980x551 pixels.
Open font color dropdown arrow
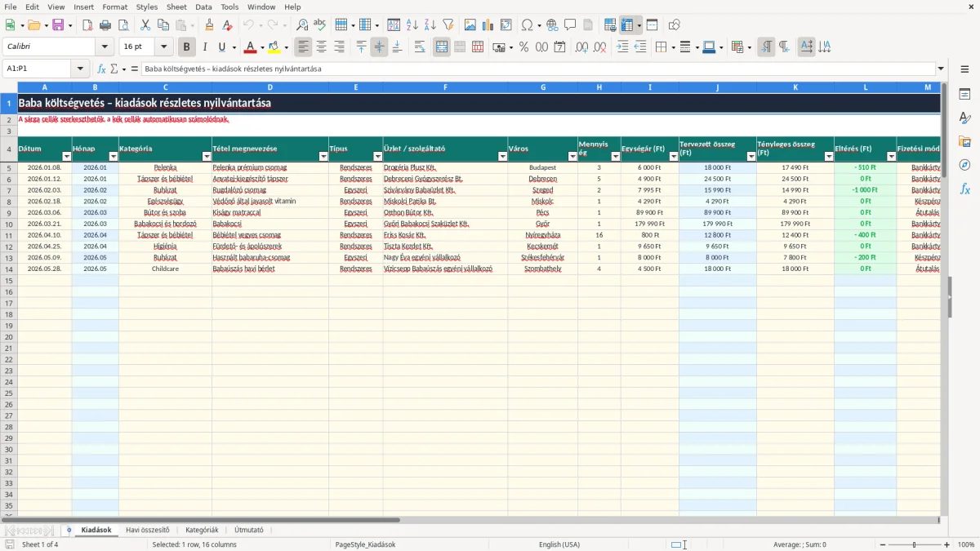(x=262, y=47)
